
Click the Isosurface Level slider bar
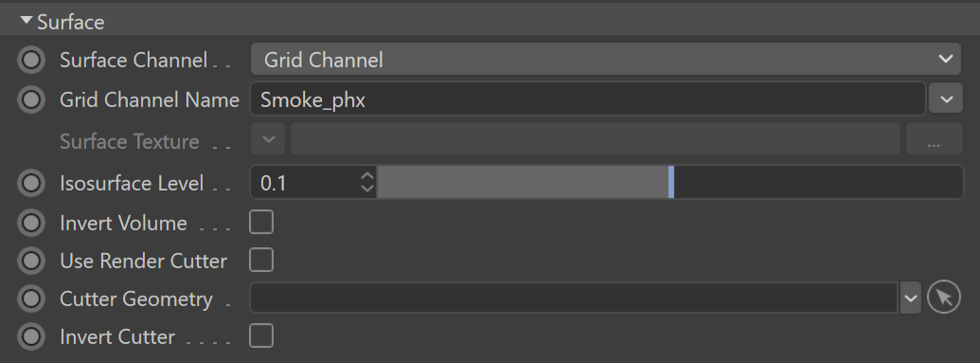click(x=670, y=183)
